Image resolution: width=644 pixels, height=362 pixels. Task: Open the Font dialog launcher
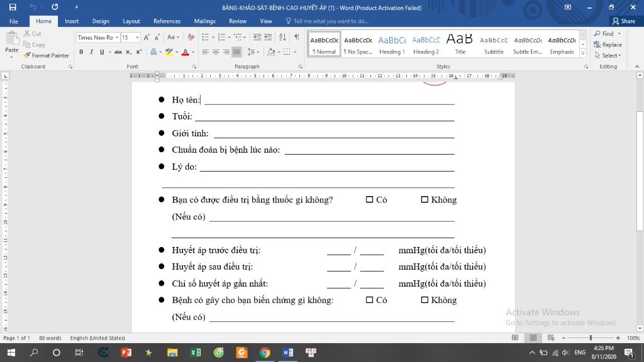[x=194, y=67]
